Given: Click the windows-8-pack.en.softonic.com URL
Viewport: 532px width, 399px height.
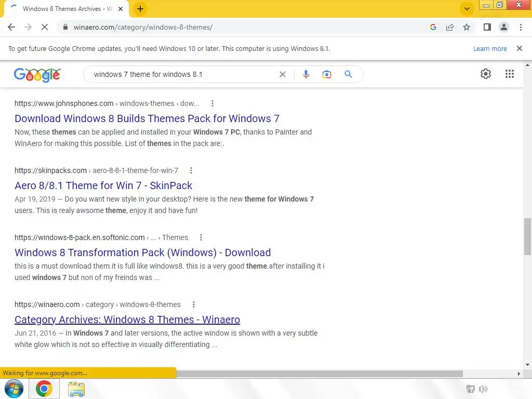Looking at the screenshot, I should point(101,237).
